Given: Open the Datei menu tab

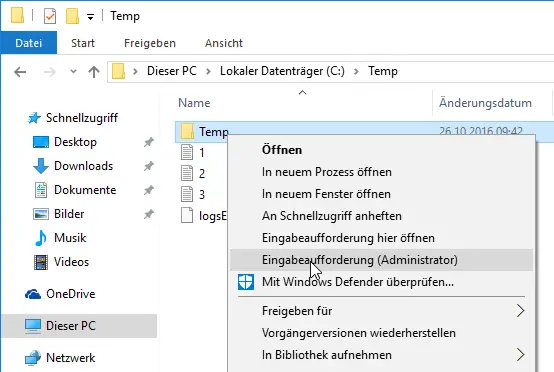Looking at the screenshot, I should click(x=29, y=43).
